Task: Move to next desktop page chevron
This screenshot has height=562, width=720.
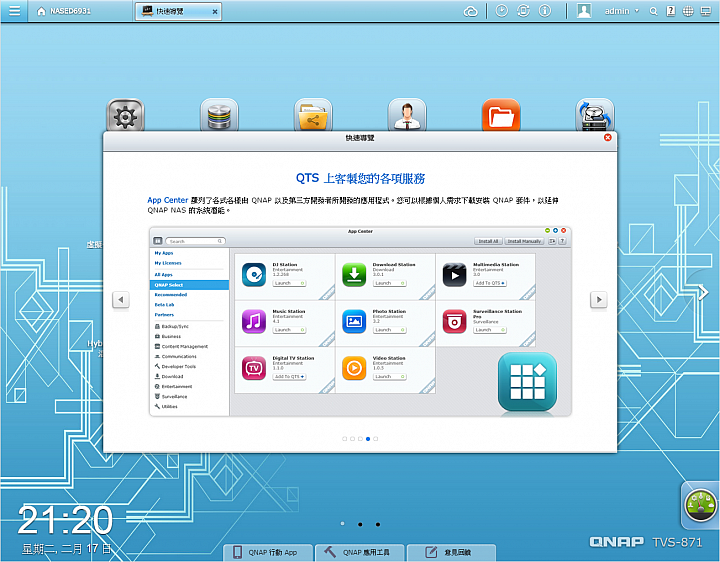Action: 703,292
